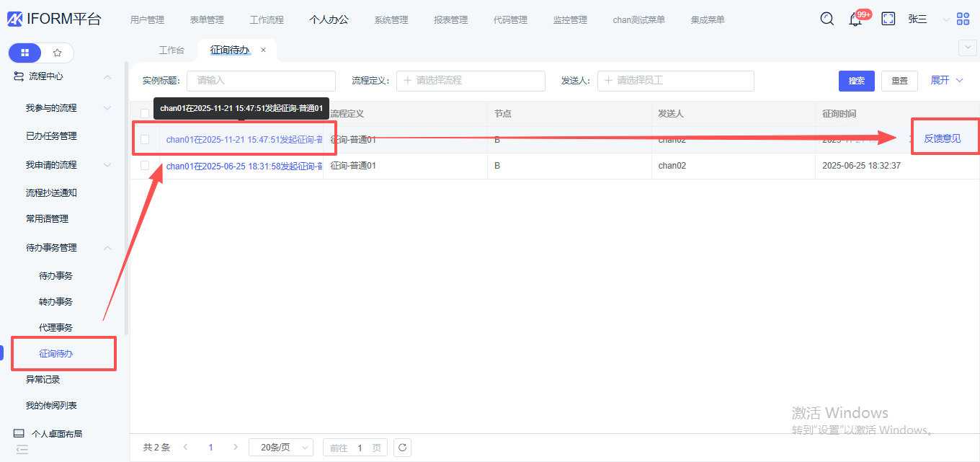Image resolution: width=980 pixels, height=462 pixels.
Task: Open the 20条/页 page size dropdown
Action: tap(281, 448)
